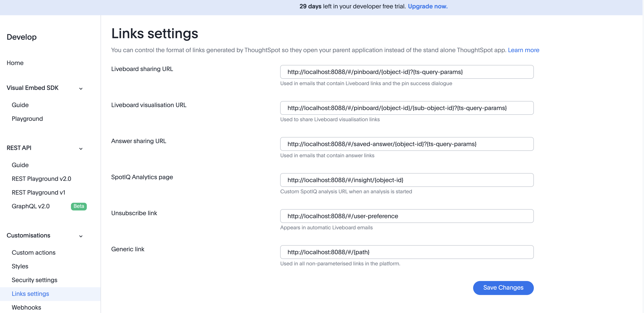Open the Visual Embed SDK Playground
The image size is (644, 313).
(27, 119)
